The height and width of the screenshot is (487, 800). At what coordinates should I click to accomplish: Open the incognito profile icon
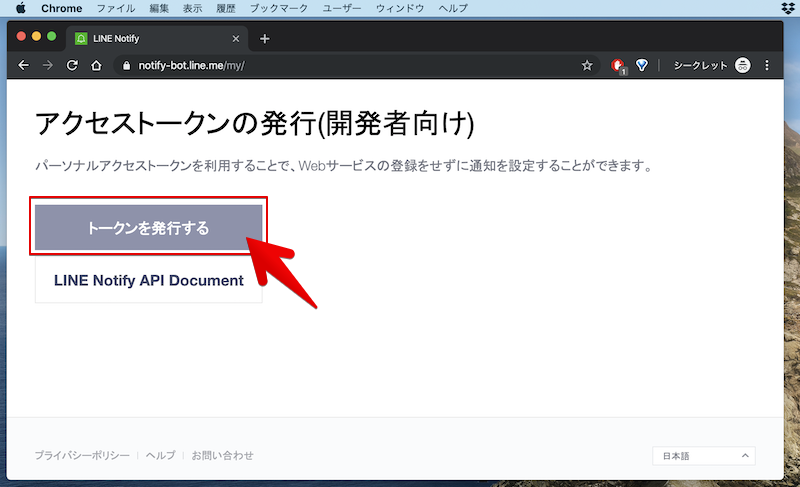pos(742,65)
